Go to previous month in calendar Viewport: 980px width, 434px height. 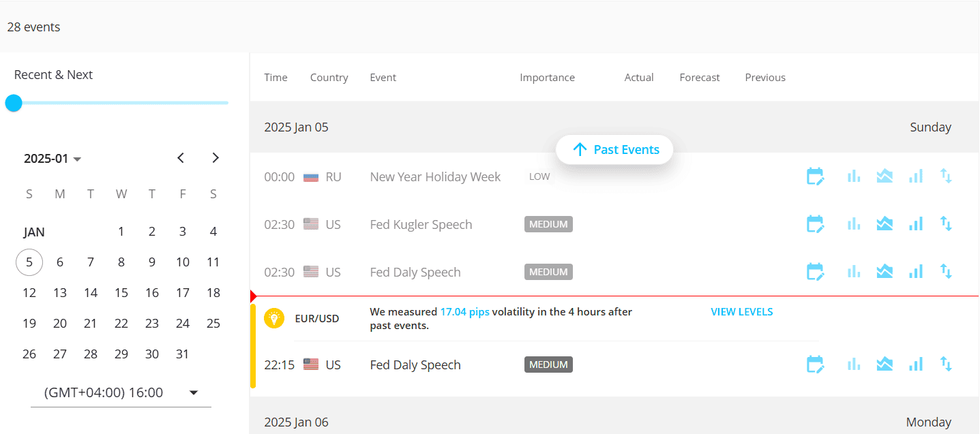point(181,158)
